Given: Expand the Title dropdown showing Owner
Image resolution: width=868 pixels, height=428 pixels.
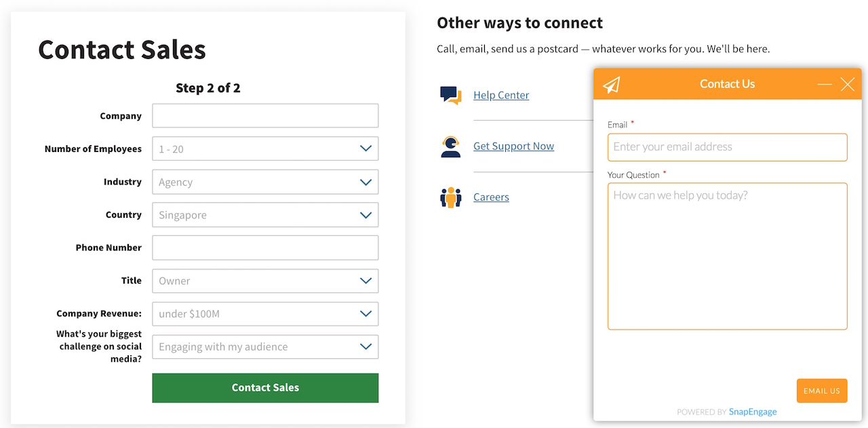Looking at the screenshot, I should (265, 281).
